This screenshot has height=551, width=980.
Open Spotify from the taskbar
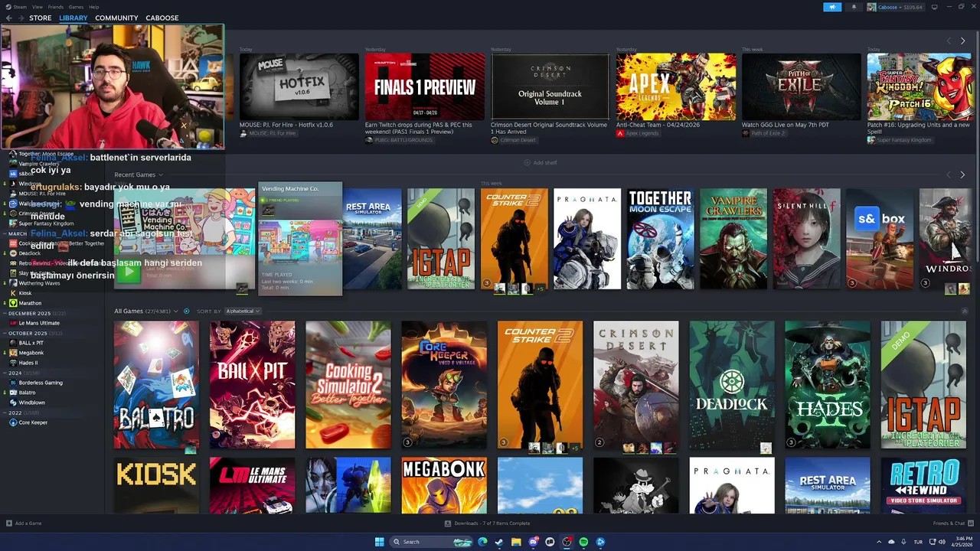point(583,542)
